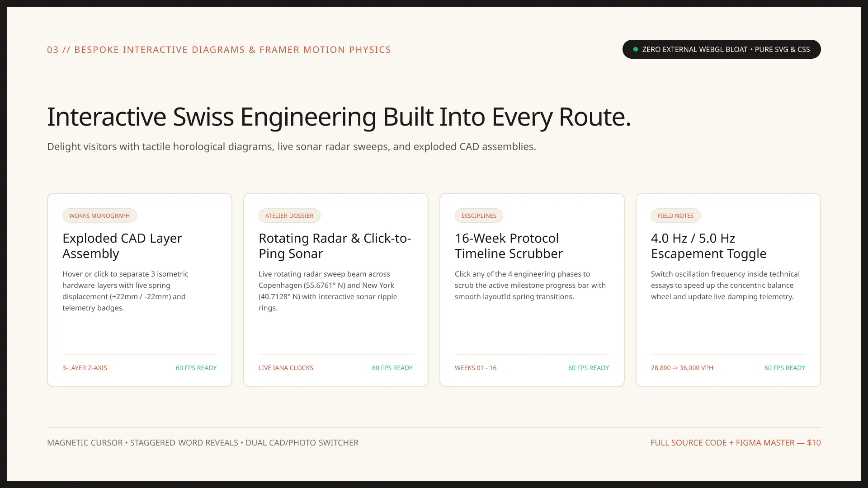Click the 'Click any of the 4 engineering phases' description

click(x=530, y=286)
